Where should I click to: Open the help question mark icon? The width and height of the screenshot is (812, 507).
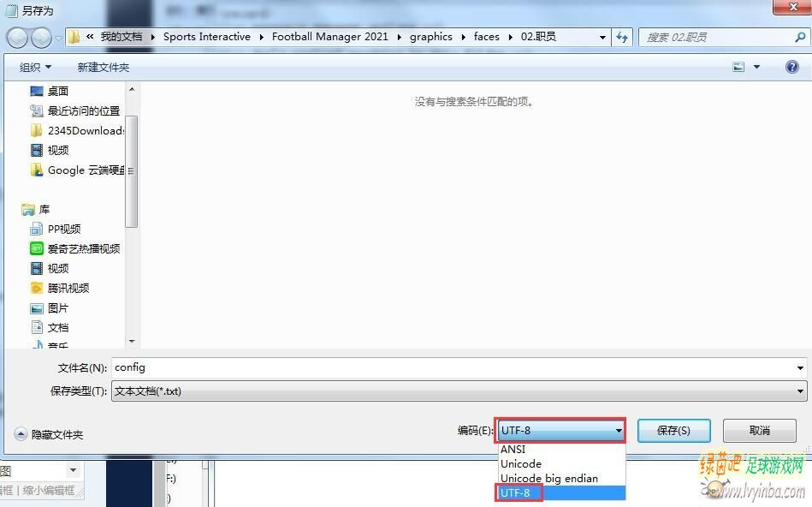[x=791, y=67]
